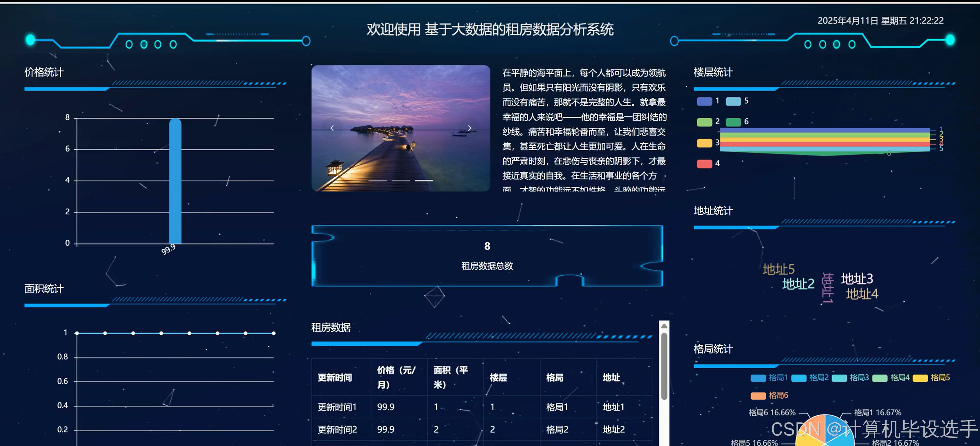Toggle 格局5 legend in layout chart
The image size is (980, 446).
point(931,378)
